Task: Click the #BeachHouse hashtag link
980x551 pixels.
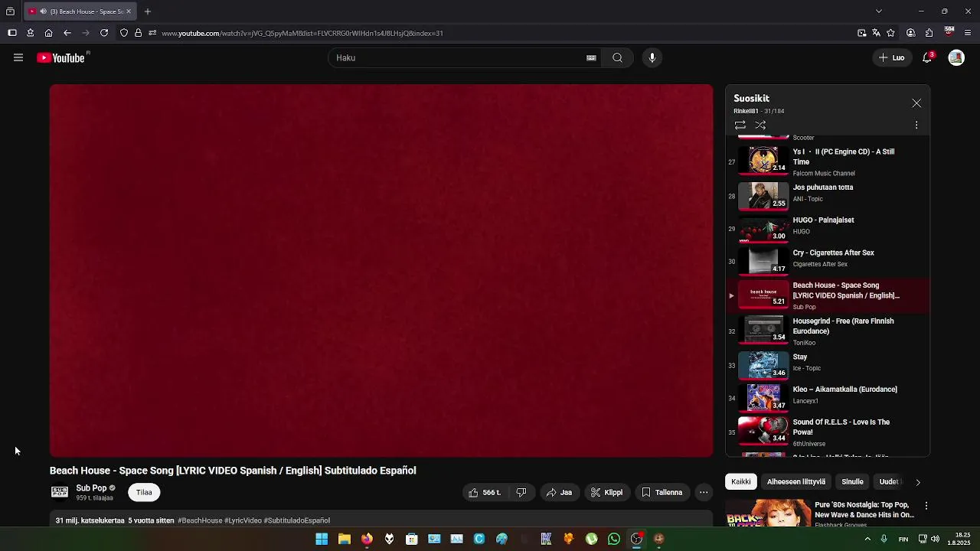Action: coord(200,520)
